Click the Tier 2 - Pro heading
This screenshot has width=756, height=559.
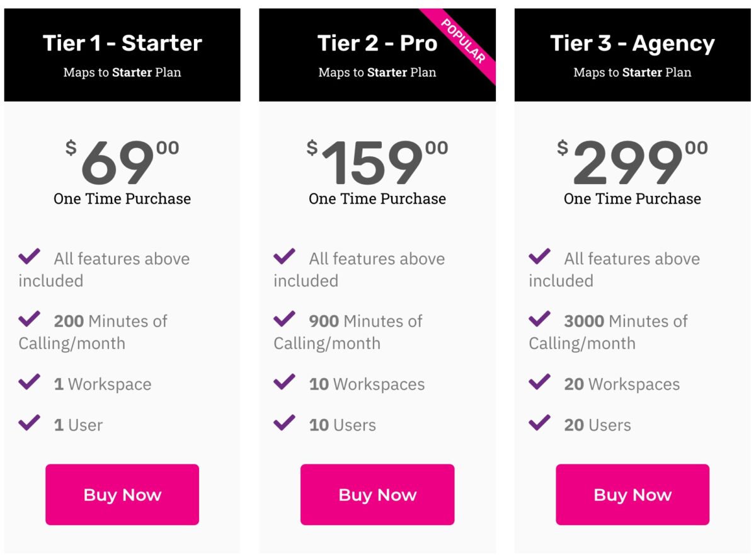click(377, 43)
